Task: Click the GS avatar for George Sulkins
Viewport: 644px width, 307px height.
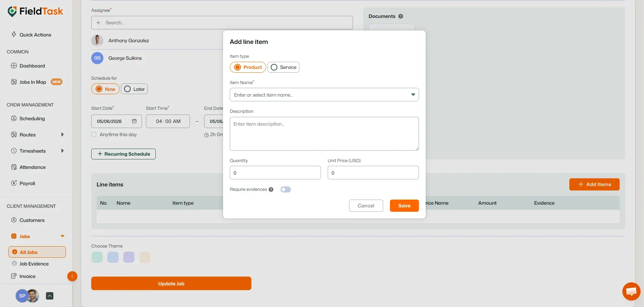Action: 97,58
